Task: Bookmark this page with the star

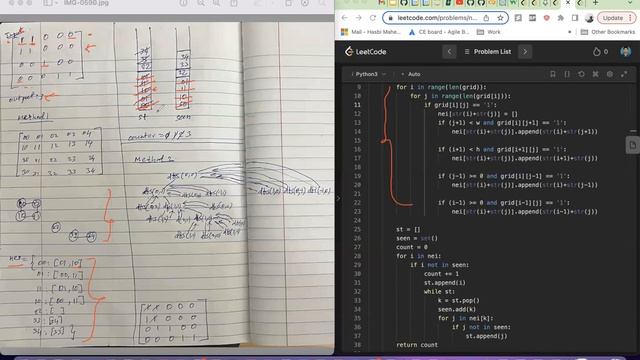Action: click(x=500, y=18)
